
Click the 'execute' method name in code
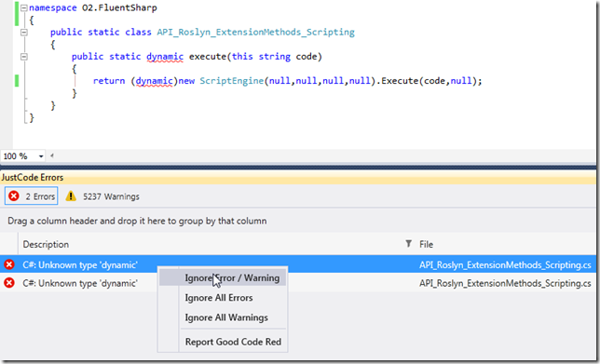[208, 57]
